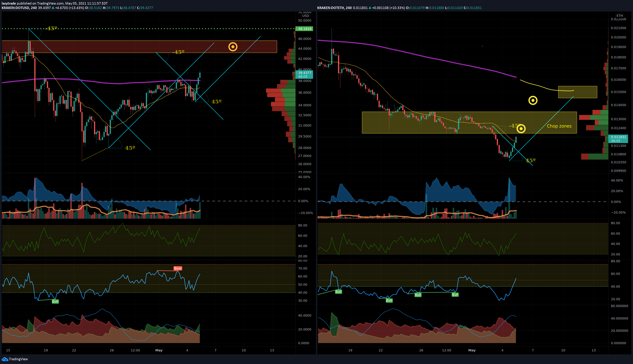
Task: Click the DOTUSD high value H:39.7973
Action: (x=111, y=8)
